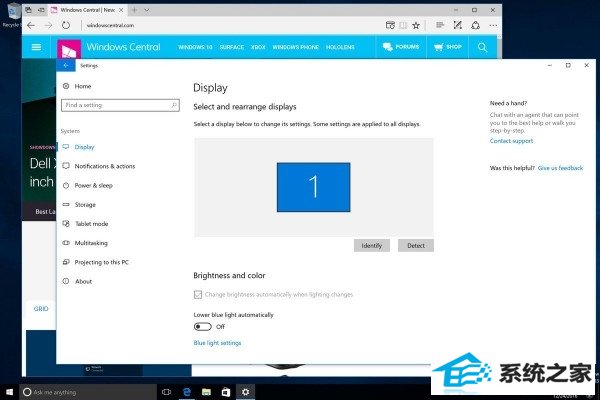Open Storage settings
The height and width of the screenshot is (400, 600).
[85, 204]
